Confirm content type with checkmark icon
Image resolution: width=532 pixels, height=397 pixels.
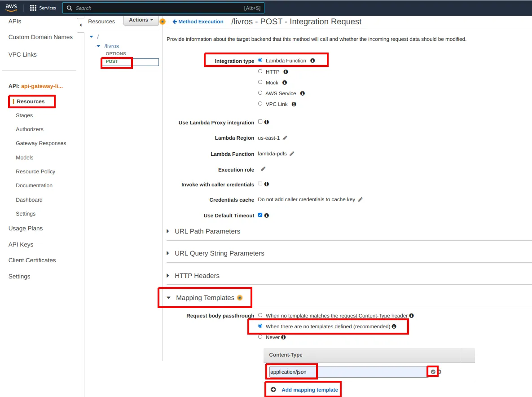click(433, 372)
